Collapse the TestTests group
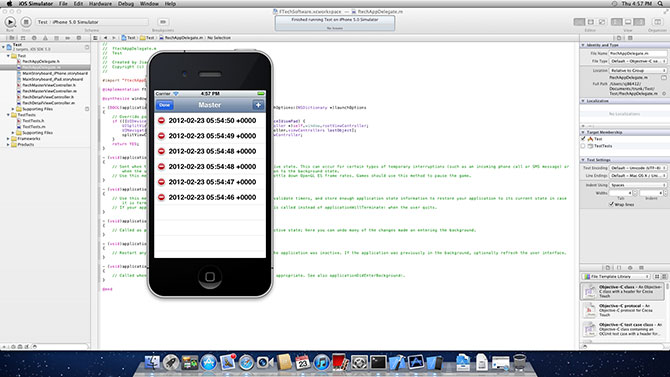The image size is (670, 377). point(8,115)
